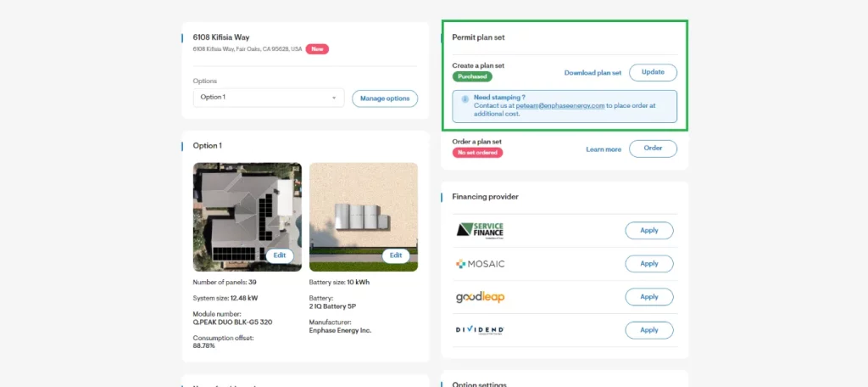Follow the Learn more link
The image size is (868, 387).
tap(603, 149)
